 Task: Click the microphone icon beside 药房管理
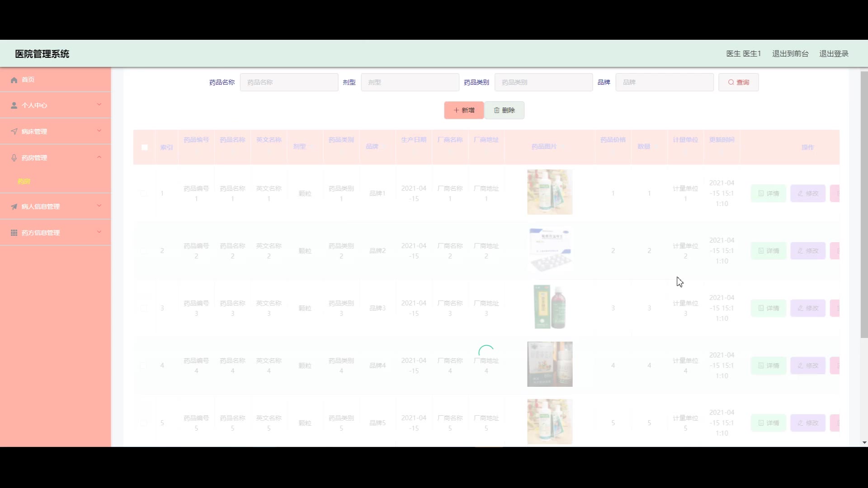tap(14, 158)
